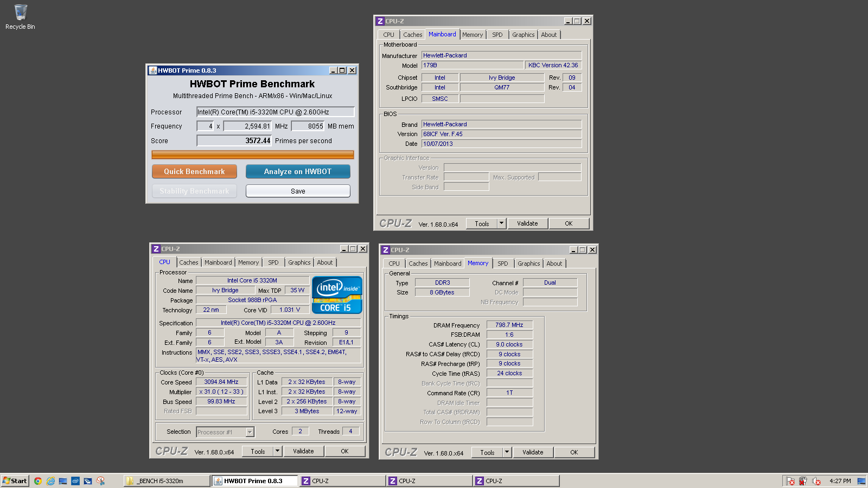The image size is (868, 488).
Task: Click the Intel Core i5 logo
Action: click(337, 295)
